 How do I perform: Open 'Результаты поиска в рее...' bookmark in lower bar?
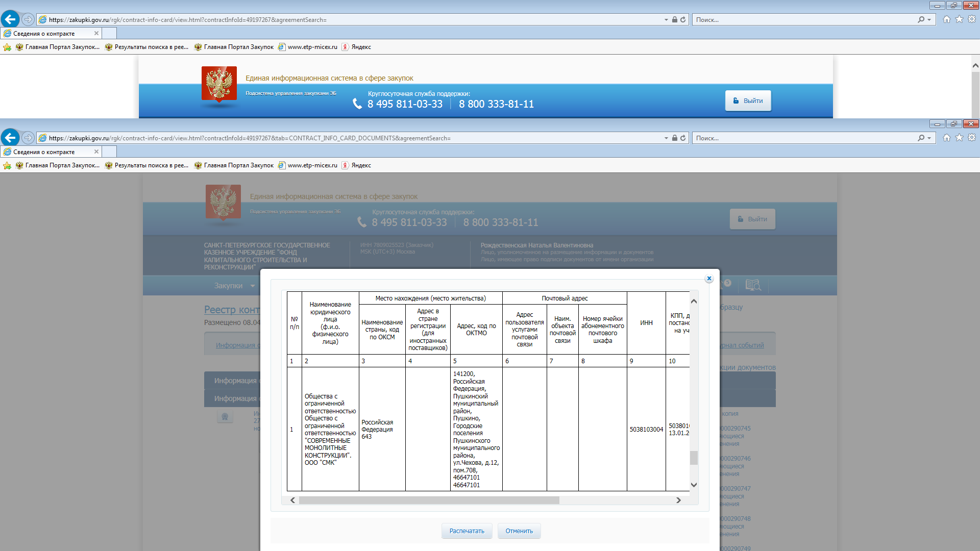(x=146, y=165)
